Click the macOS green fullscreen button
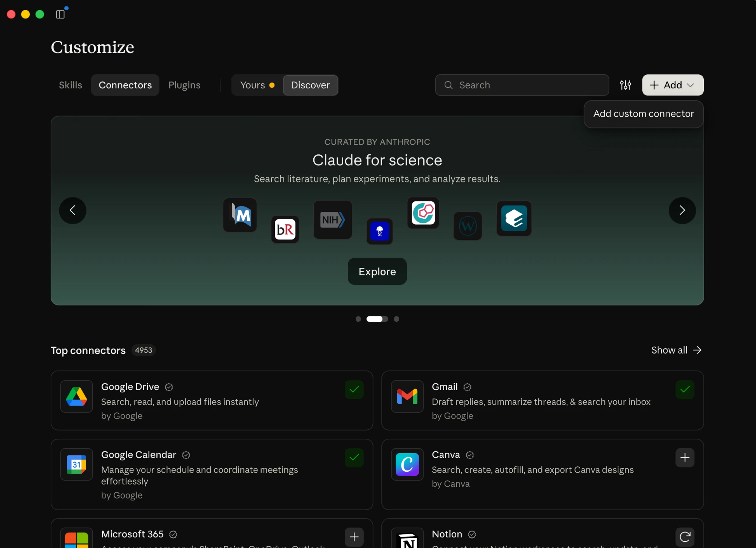Image resolution: width=756 pixels, height=548 pixels. [40, 14]
